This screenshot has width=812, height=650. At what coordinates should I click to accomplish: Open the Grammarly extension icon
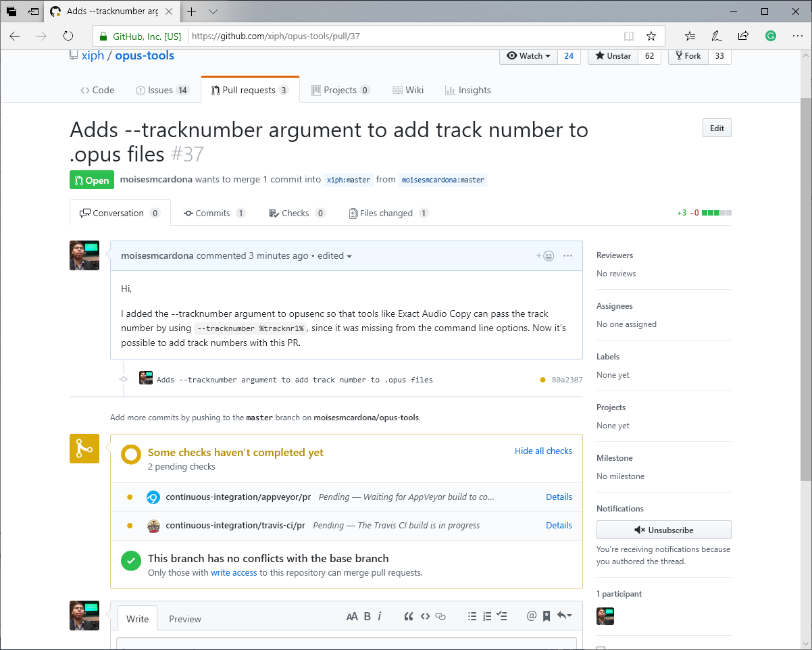(770, 36)
